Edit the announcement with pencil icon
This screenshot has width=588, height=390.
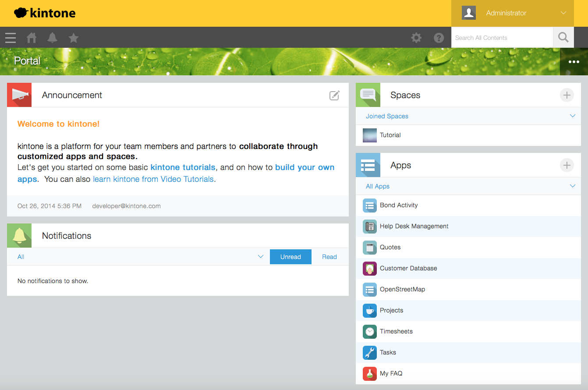[x=334, y=96]
